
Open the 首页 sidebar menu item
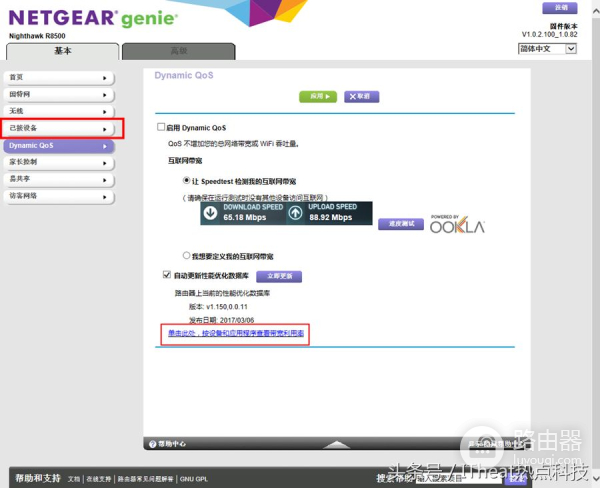coord(59,78)
